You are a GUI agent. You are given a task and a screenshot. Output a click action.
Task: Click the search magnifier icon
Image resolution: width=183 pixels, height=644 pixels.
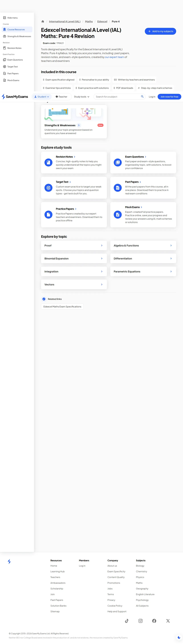point(142,97)
